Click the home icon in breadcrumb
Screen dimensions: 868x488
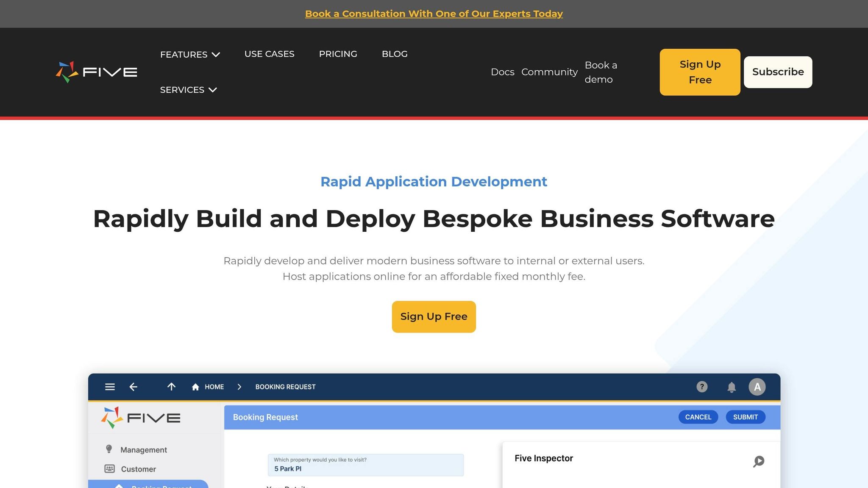tap(195, 387)
